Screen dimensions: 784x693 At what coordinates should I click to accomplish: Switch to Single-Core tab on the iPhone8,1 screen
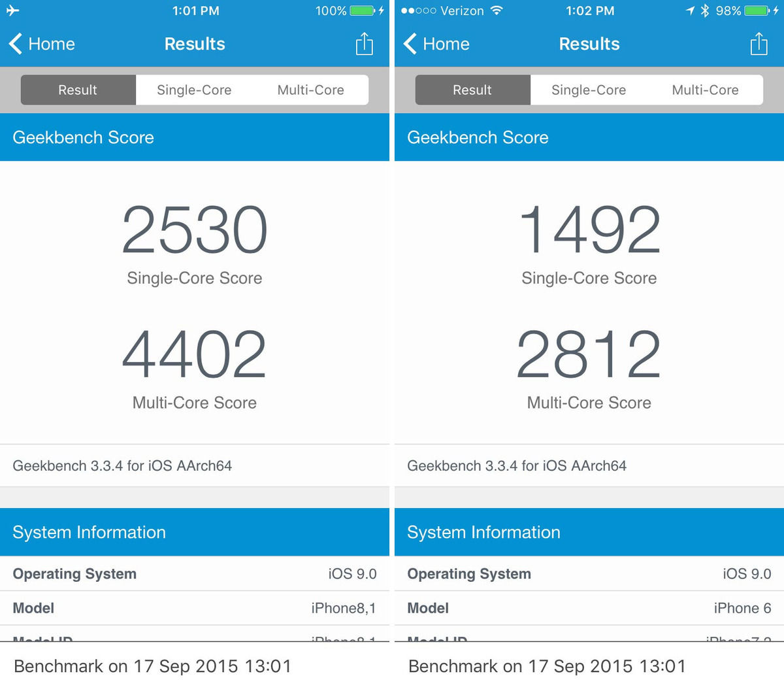(x=194, y=90)
